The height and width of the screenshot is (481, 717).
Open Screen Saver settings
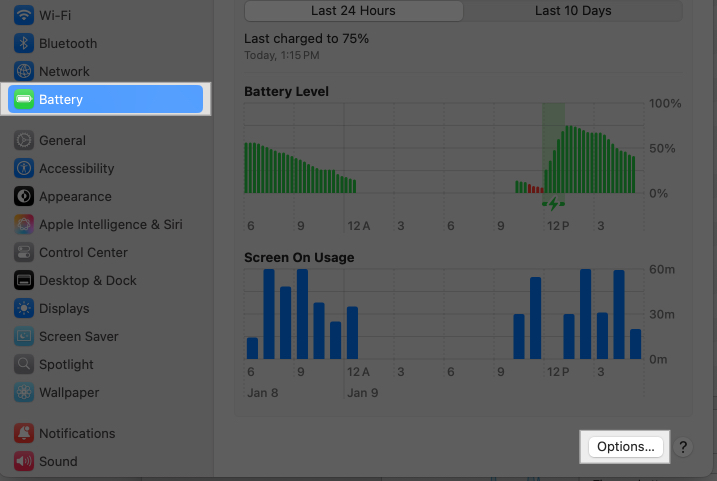(106, 337)
